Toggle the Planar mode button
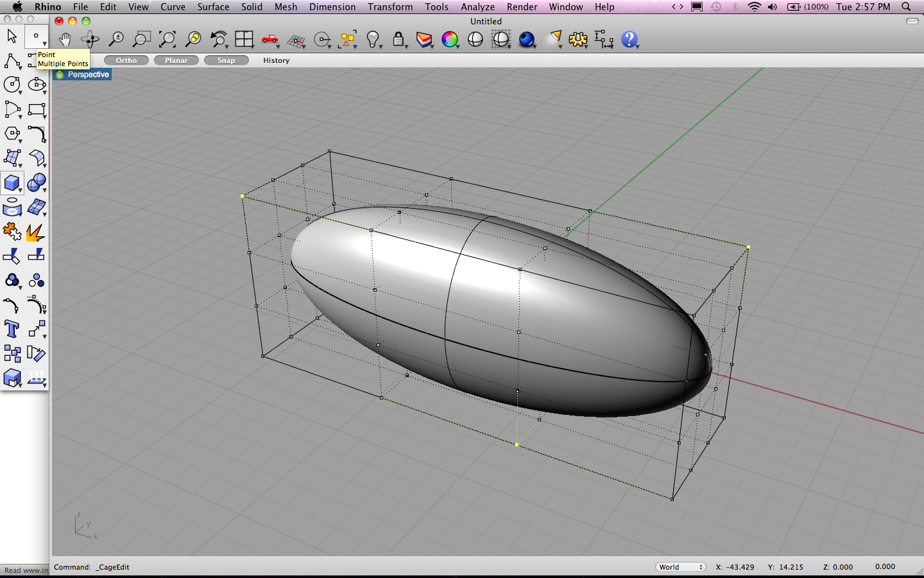The image size is (924, 578). tap(176, 60)
